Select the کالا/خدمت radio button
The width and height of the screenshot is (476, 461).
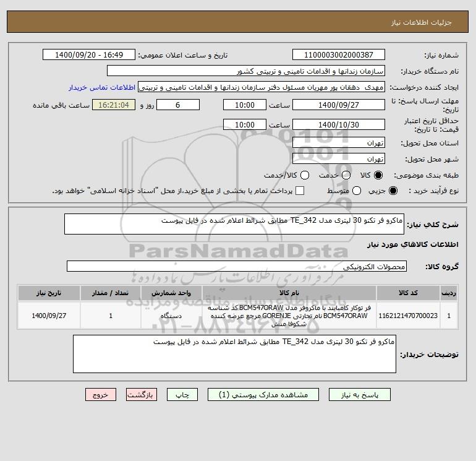(305, 175)
